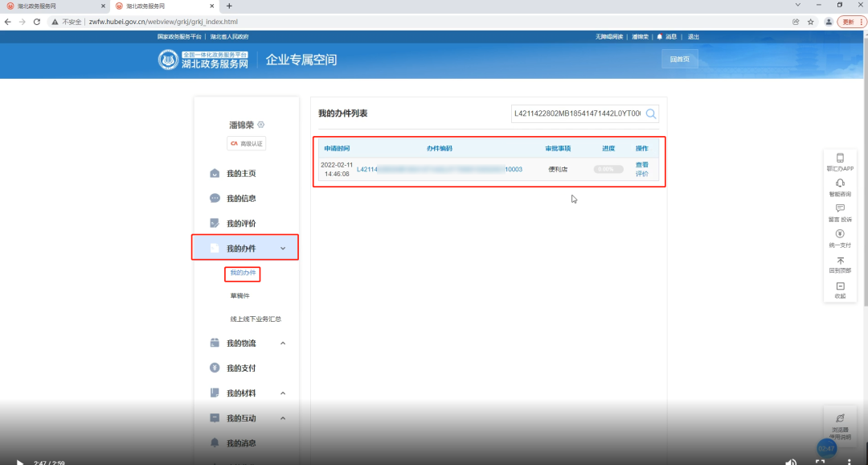The image size is (868, 465).
Task: Click the 我的评价 edit icon
Action: 215,224
